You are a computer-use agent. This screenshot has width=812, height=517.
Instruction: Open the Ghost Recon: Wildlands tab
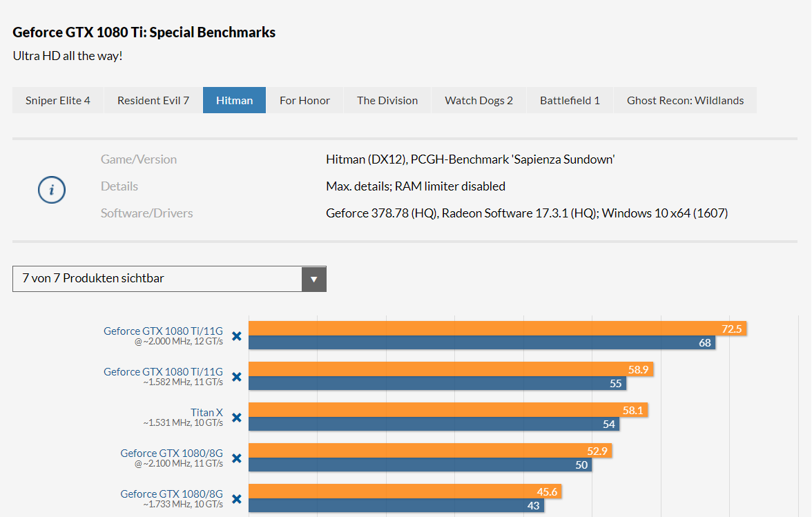[685, 100]
